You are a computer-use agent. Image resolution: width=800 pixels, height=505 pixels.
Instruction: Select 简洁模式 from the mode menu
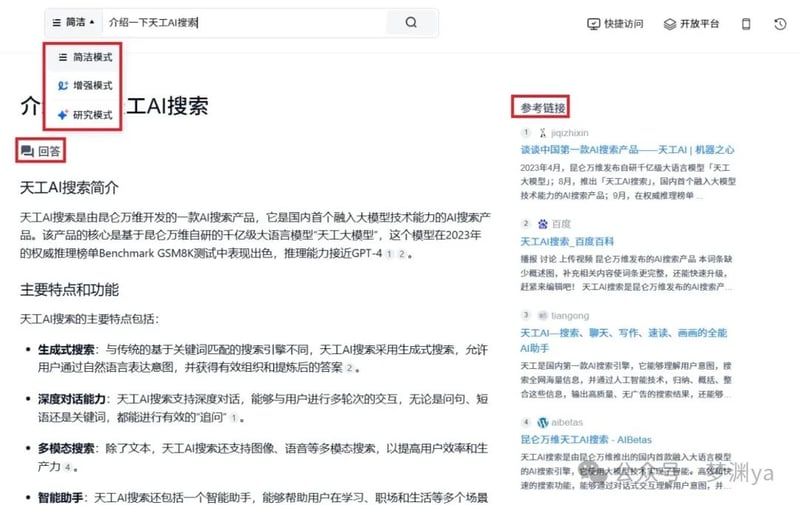click(x=85, y=57)
